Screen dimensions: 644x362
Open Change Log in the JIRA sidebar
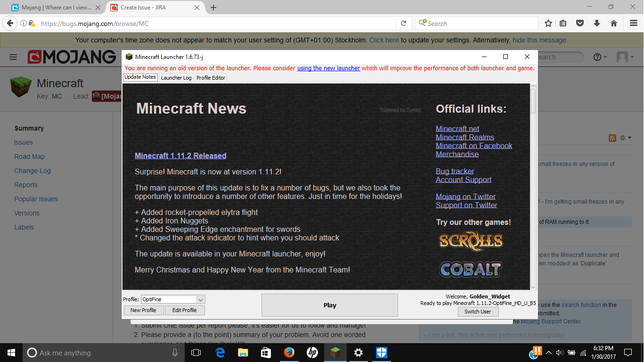click(x=33, y=171)
